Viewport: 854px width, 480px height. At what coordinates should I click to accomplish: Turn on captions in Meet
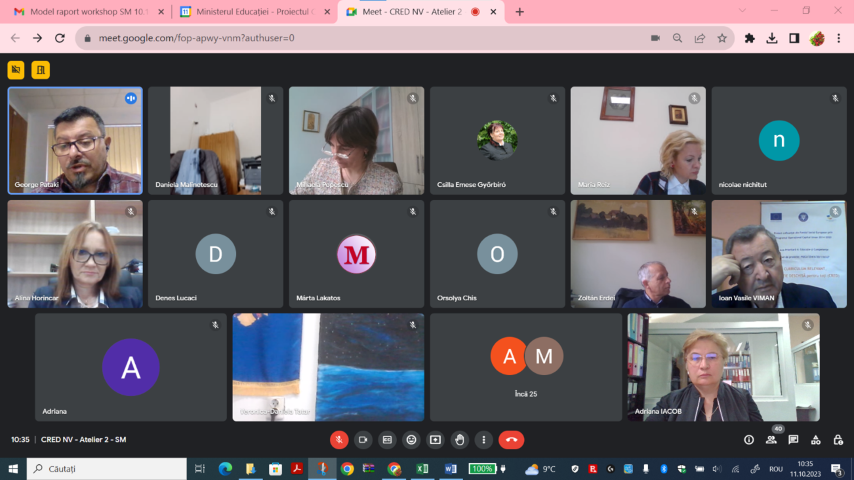click(x=387, y=440)
